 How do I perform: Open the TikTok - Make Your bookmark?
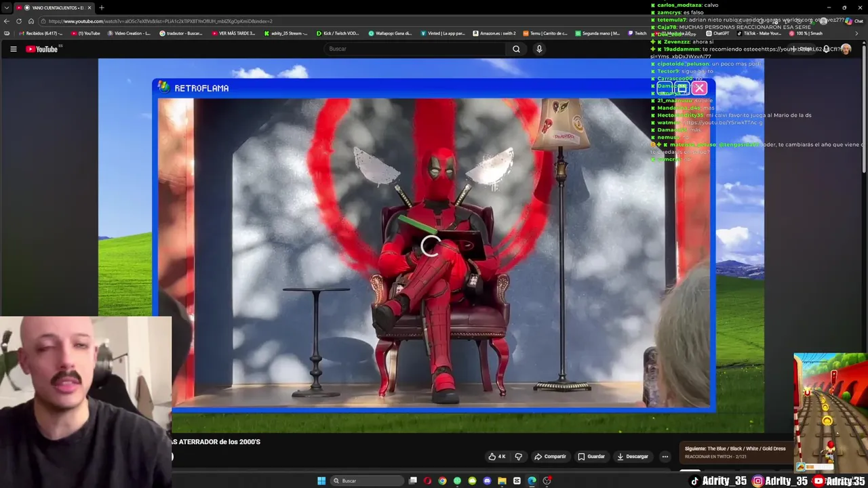coord(759,33)
